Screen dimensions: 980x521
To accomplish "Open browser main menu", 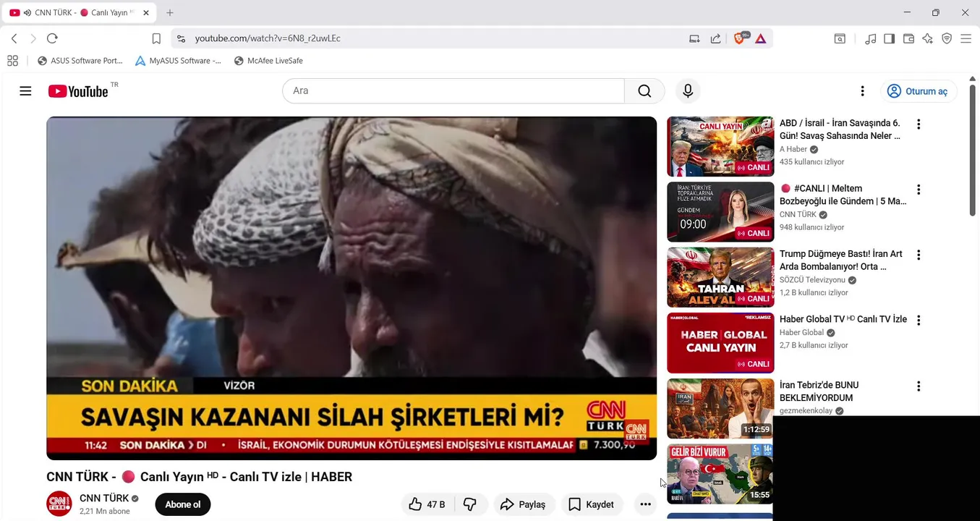I will (x=966, y=38).
